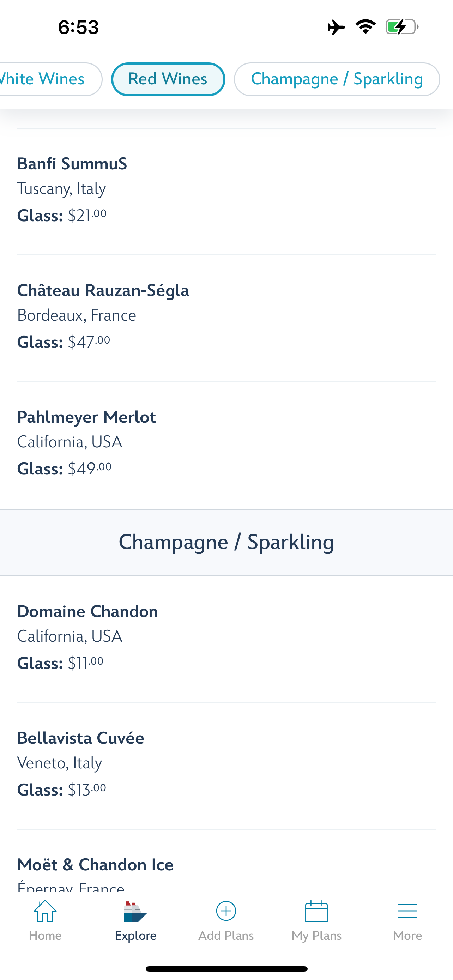Tap the Add Plans plus icon

click(226, 911)
